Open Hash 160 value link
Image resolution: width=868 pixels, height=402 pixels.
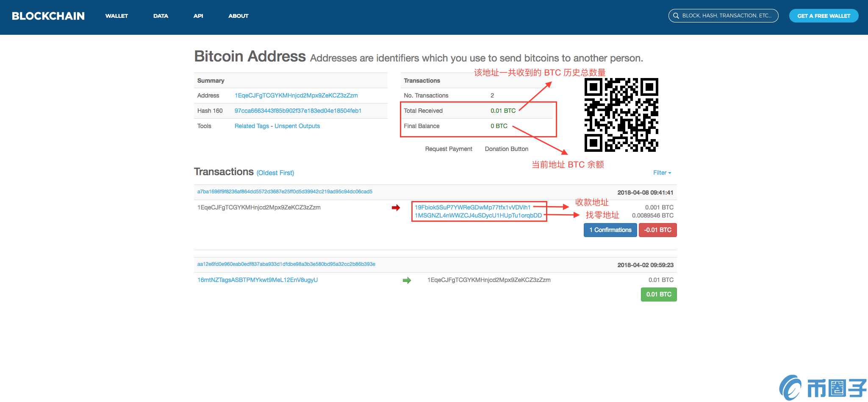[298, 111]
